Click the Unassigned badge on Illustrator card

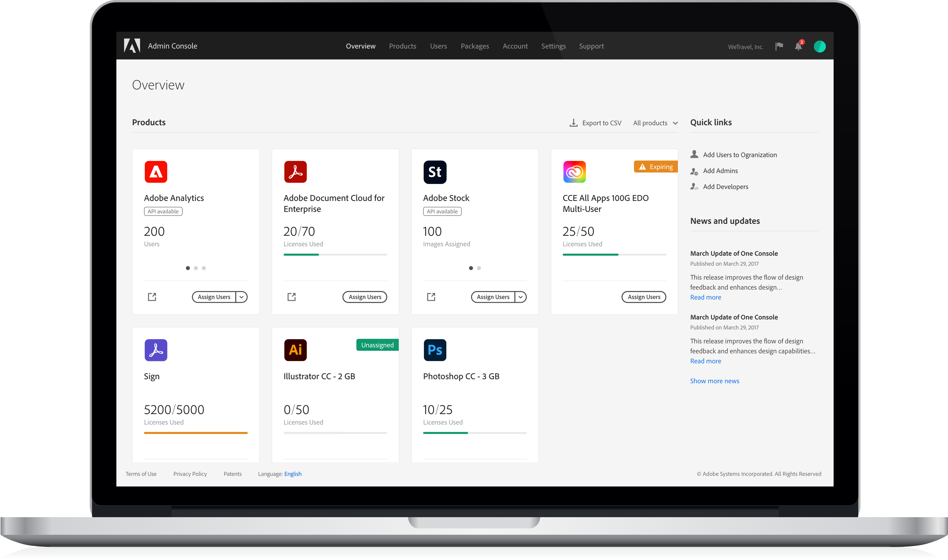377,345
